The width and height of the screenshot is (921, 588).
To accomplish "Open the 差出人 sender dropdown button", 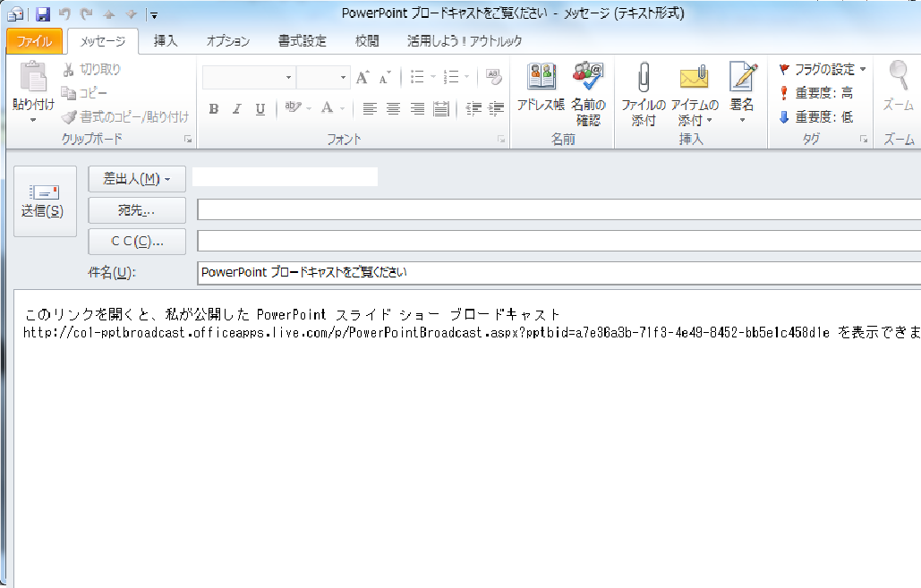I will coord(137,179).
